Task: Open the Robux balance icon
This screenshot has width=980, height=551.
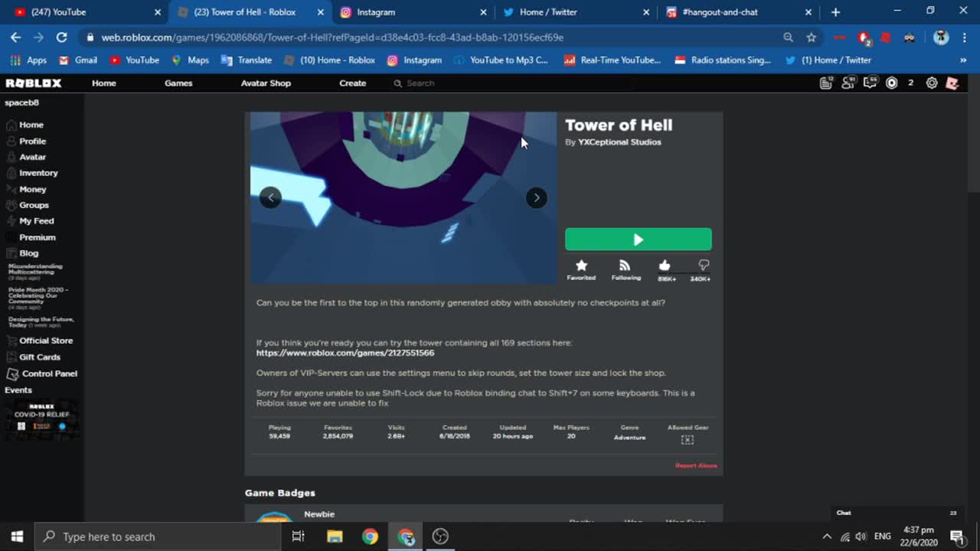Action: [x=892, y=83]
